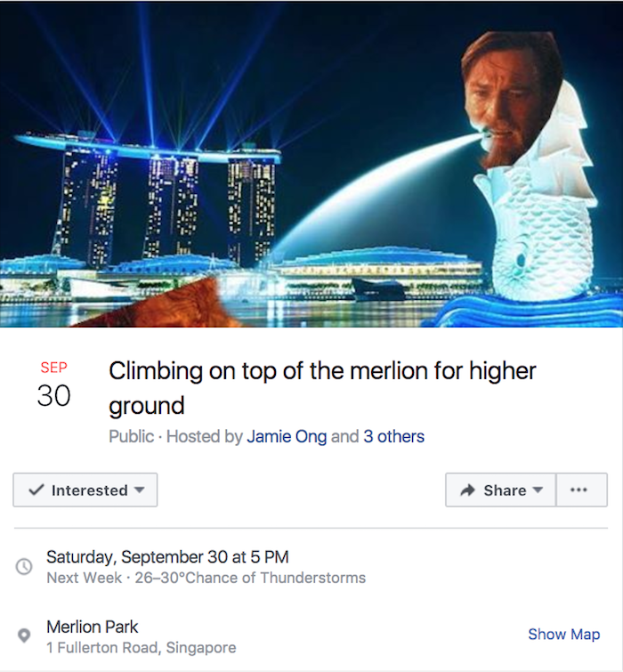623x672 pixels.
Task: Toggle the Interested status label
Action: point(89,490)
